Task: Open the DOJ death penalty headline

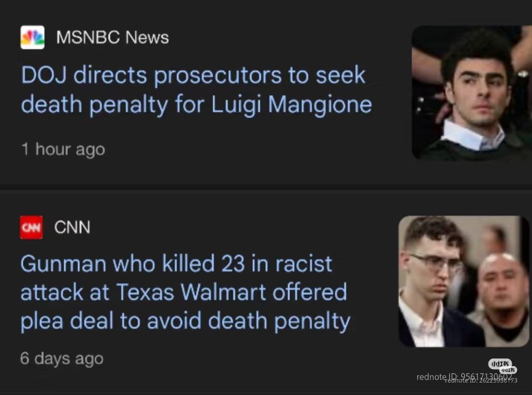Action: (x=196, y=90)
